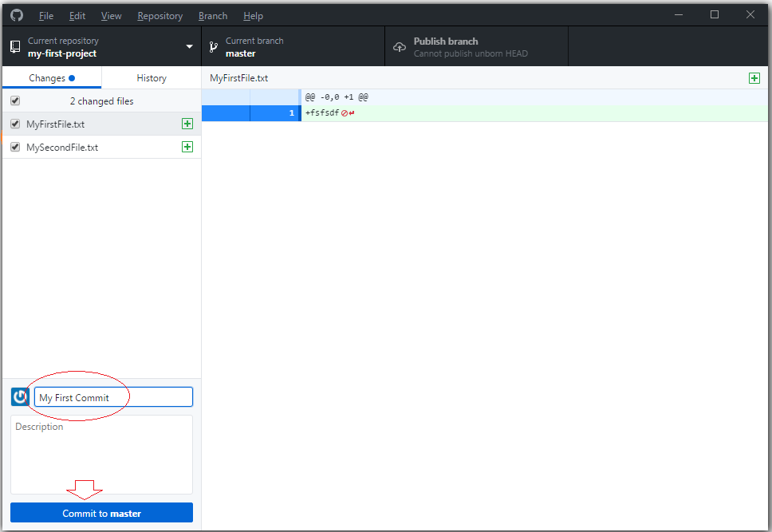
Task: Focus the My First Commit summary field
Action: [x=113, y=397]
